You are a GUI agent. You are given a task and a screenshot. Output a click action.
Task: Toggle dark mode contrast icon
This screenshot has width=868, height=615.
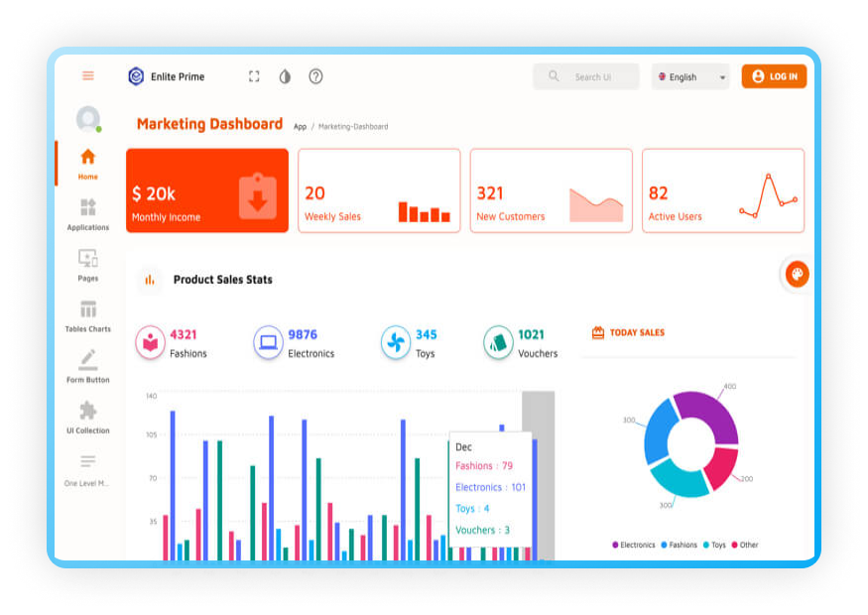(285, 76)
